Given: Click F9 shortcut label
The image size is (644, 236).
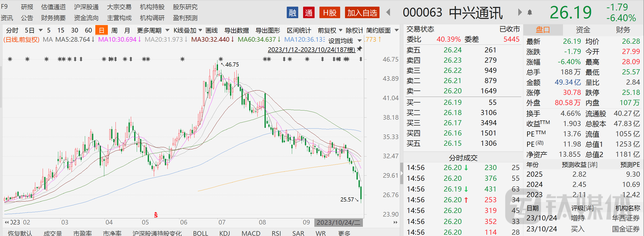Looking at the screenshot, I should click(x=4, y=6).
